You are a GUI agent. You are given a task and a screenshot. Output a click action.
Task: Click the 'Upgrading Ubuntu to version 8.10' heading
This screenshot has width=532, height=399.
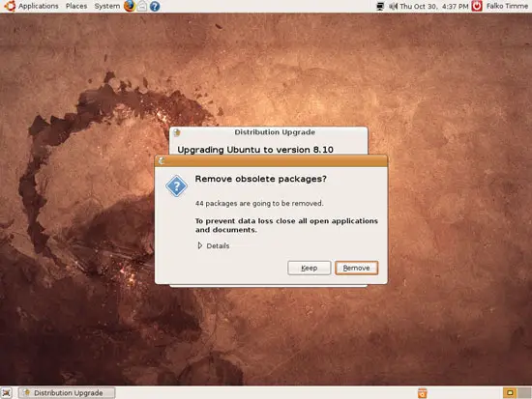point(255,150)
